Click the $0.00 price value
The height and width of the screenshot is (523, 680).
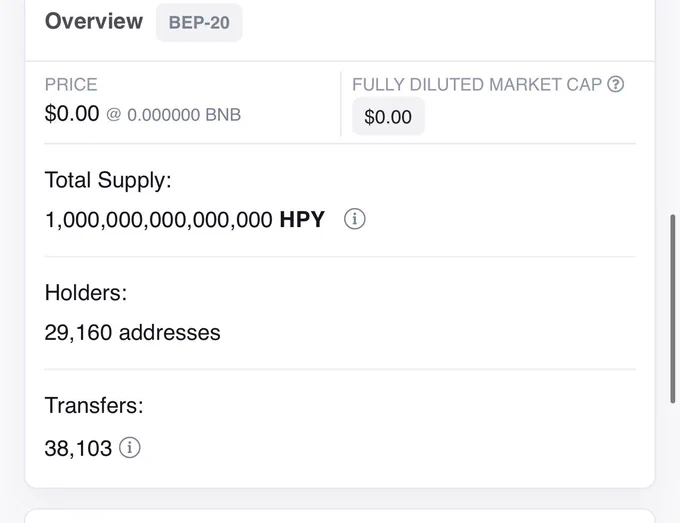coord(72,114)
